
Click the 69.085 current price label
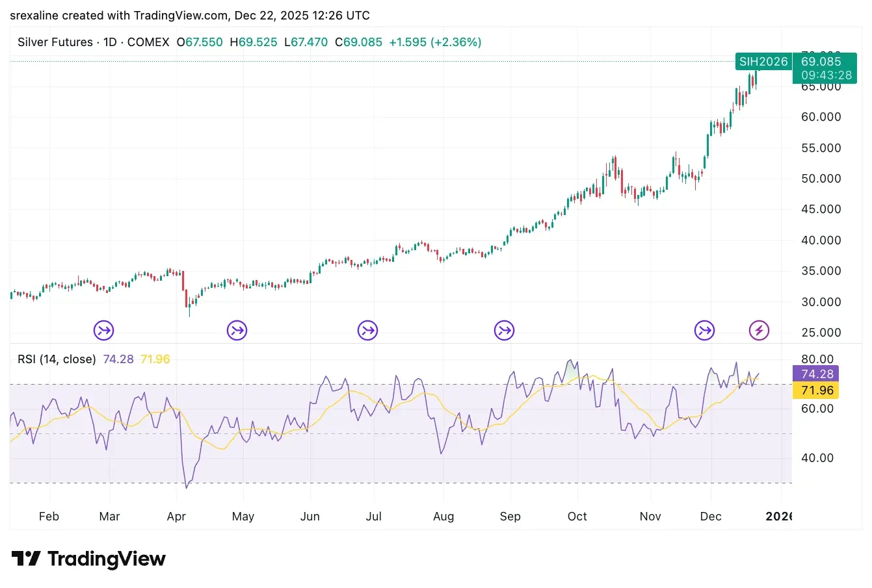click(x=821, y=62)
